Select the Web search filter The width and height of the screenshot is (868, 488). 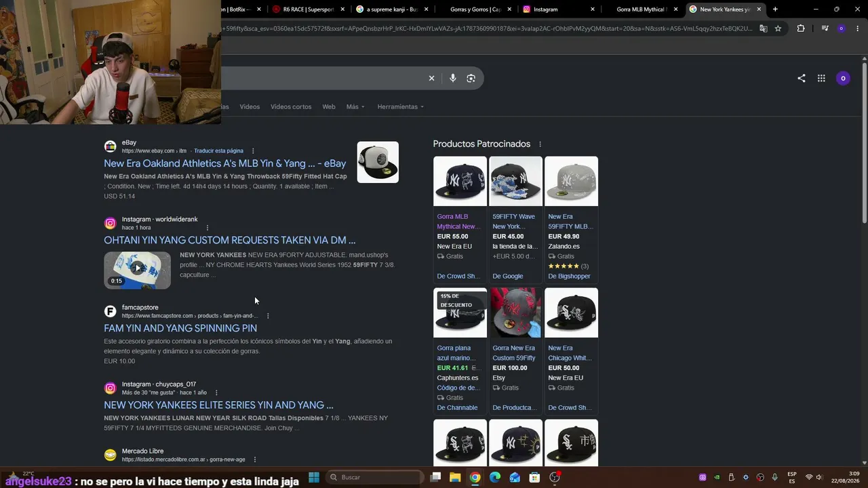tap(329, 106)
